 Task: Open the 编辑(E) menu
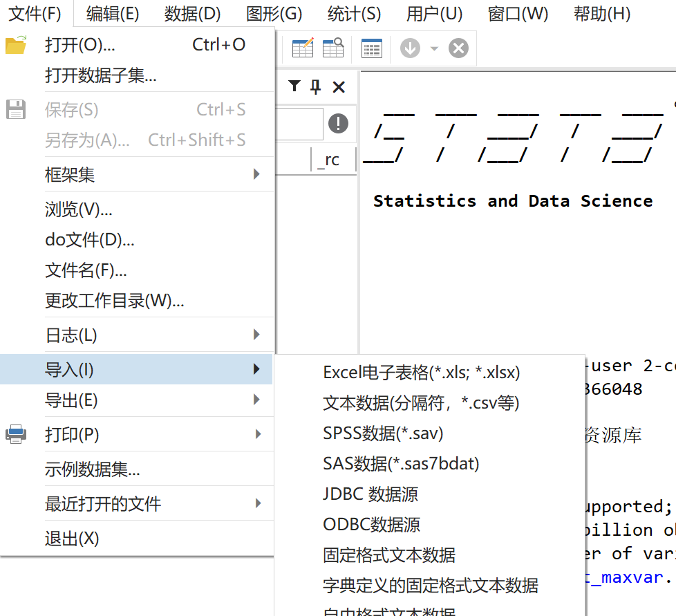(x=113, y=14)
